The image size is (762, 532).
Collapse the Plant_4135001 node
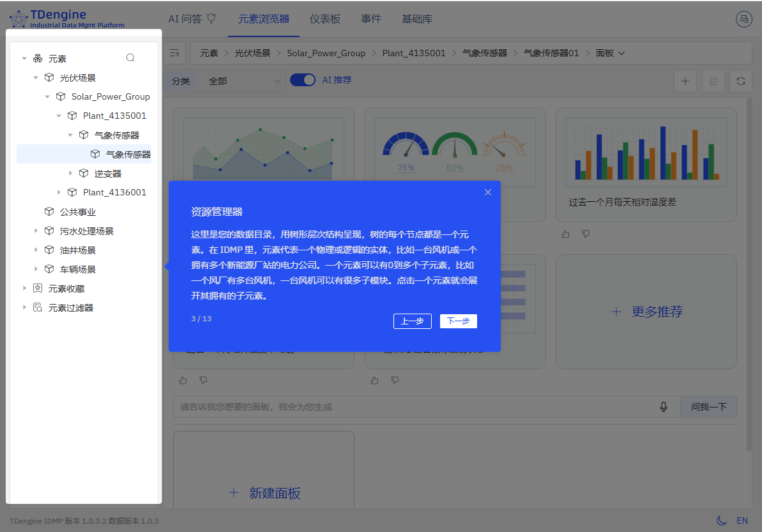pos(59,116)
